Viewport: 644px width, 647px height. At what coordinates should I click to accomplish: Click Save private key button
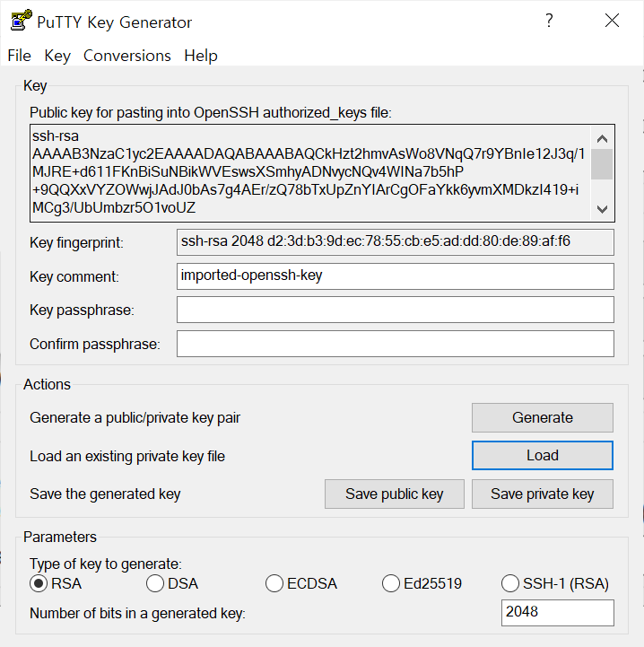[542, 494]
